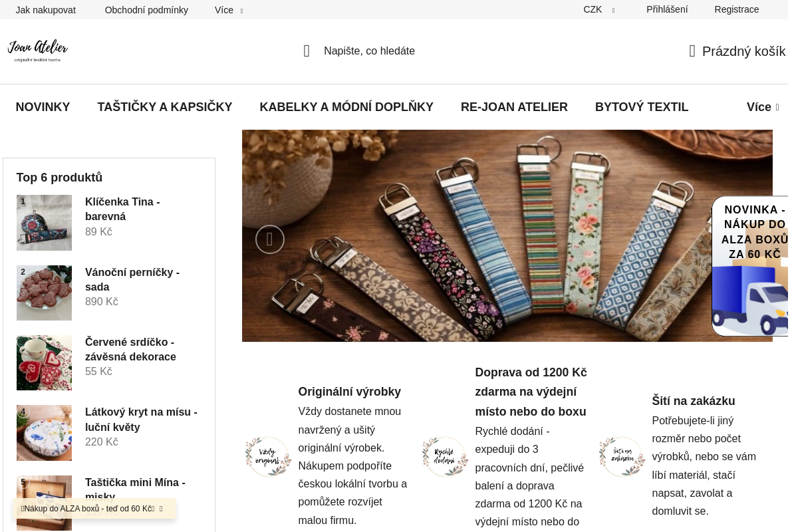The height and width of the screenshot is (532, 798).
Task: Open the TAŠTIČKY A KAPSIČKY category
Action: [165, 107]
